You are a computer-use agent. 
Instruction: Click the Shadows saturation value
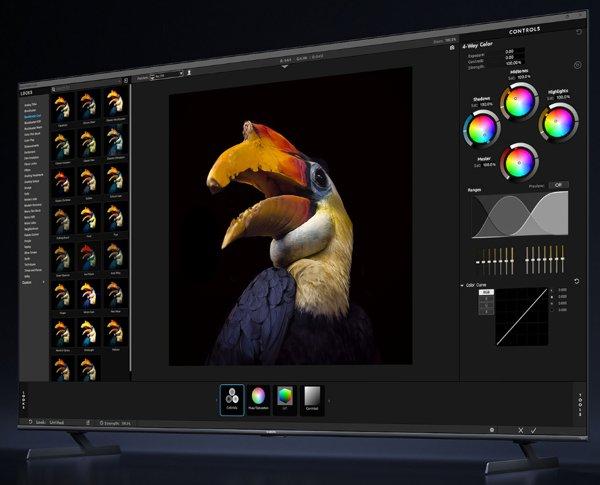tap(486, 105)
